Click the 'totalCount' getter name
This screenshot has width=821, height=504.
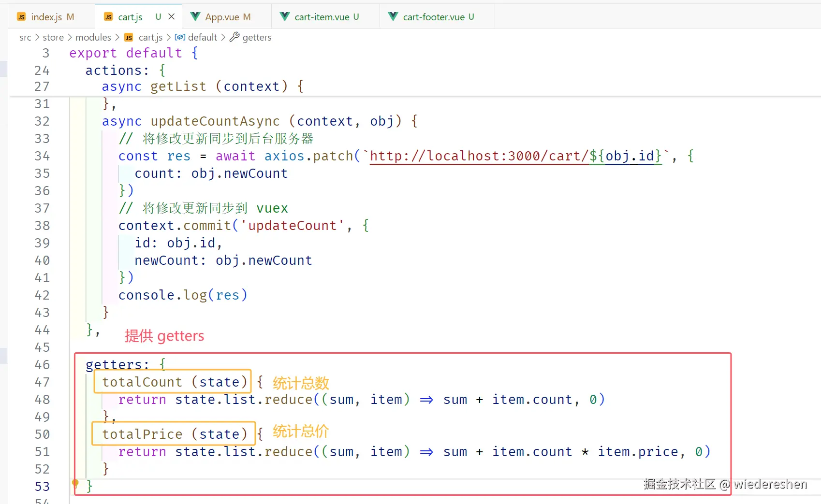[x=142, y=382]
